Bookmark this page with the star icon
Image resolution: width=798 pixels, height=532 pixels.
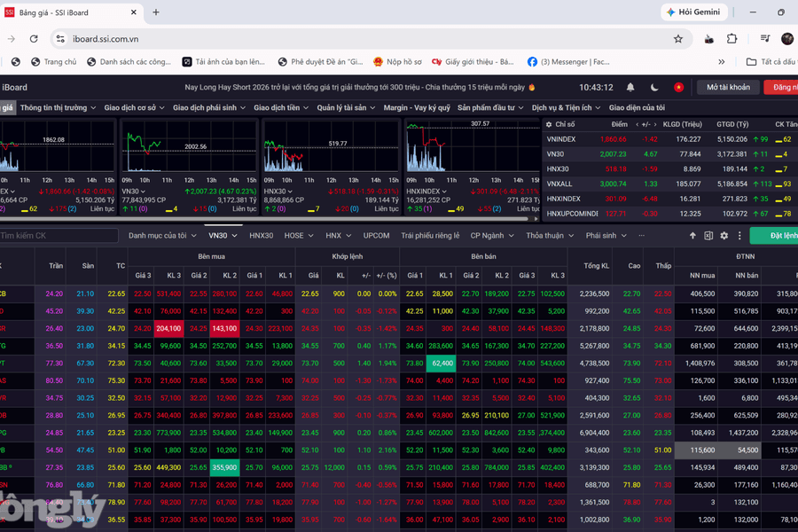678,39
